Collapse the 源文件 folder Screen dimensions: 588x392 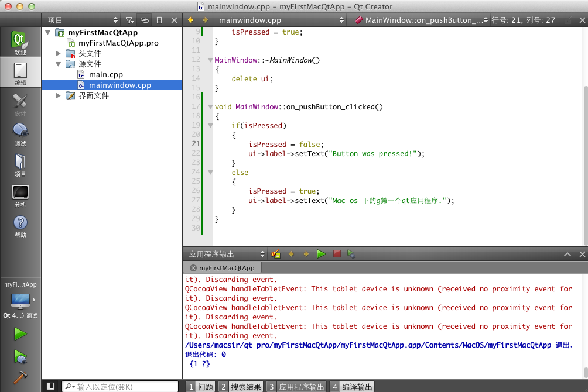tap(59, 64)
